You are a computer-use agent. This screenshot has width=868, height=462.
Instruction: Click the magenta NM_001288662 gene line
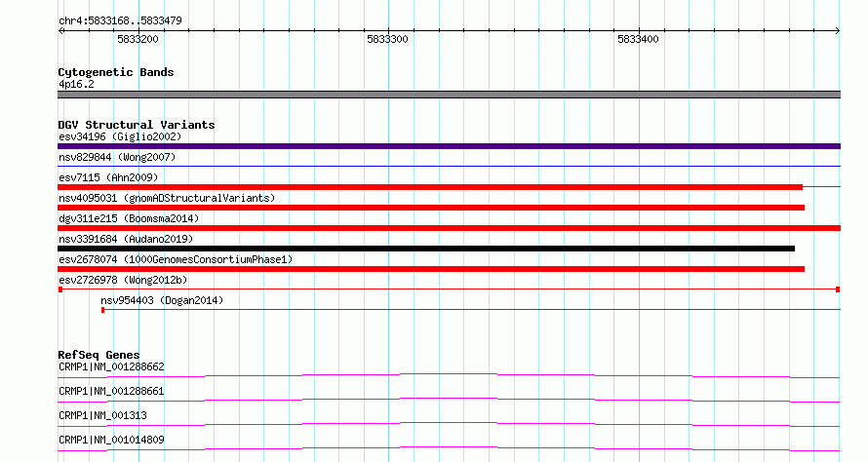449,375
